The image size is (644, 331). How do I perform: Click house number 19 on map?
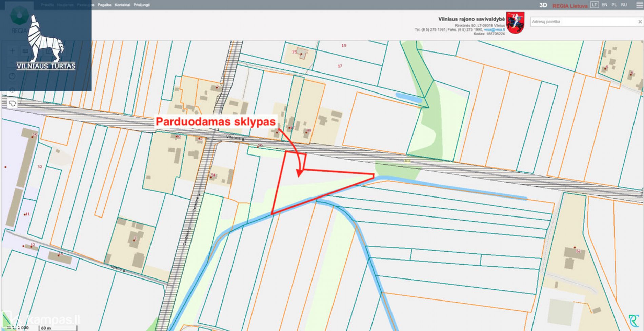pos(344,45)
